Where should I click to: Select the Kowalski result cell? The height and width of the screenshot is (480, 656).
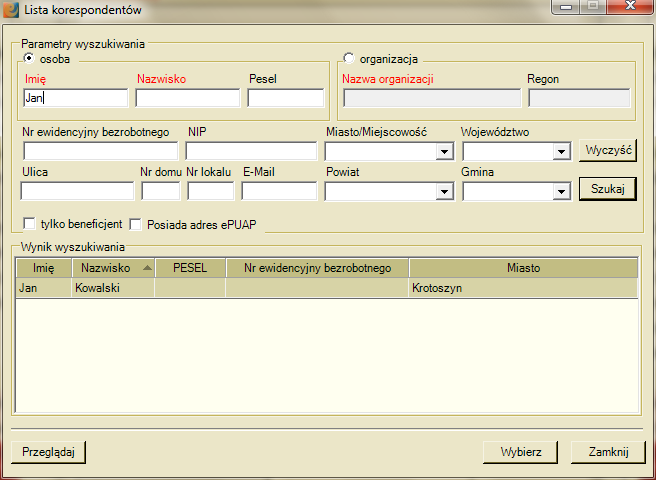(113, 288)
